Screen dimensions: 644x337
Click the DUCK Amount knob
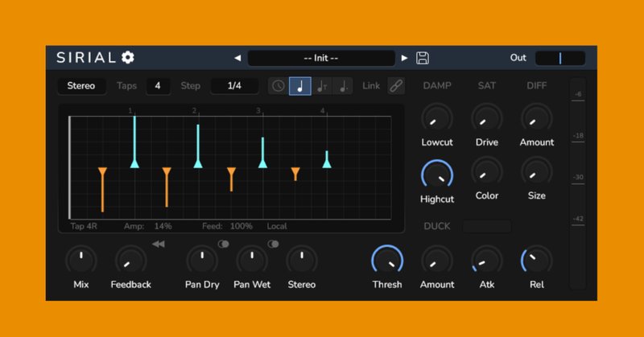(x=437, y=261)
